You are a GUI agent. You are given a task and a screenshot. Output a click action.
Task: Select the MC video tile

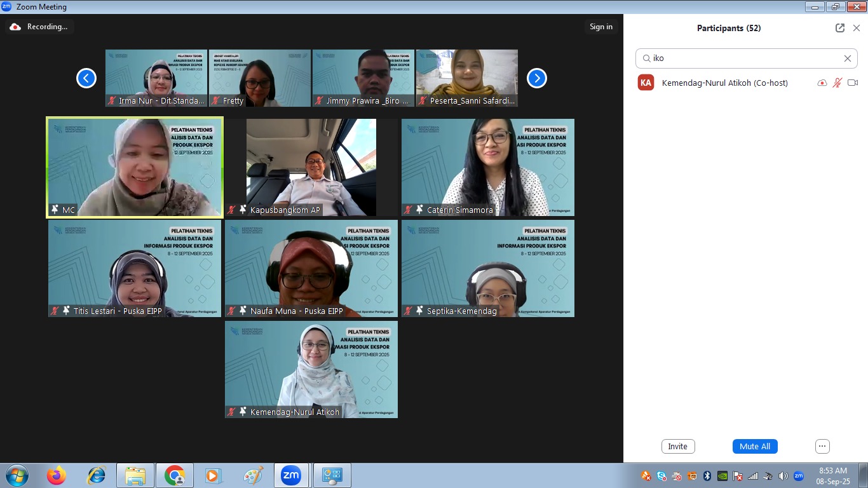pyautogui.click(x=135, y=167)
